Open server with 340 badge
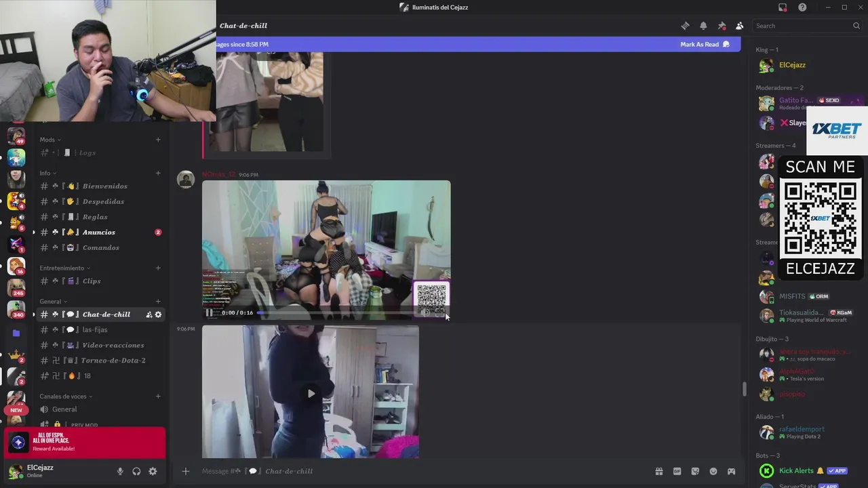Viewport: 868px width, 488px height. pyautogui.click(x=16, y=309)
